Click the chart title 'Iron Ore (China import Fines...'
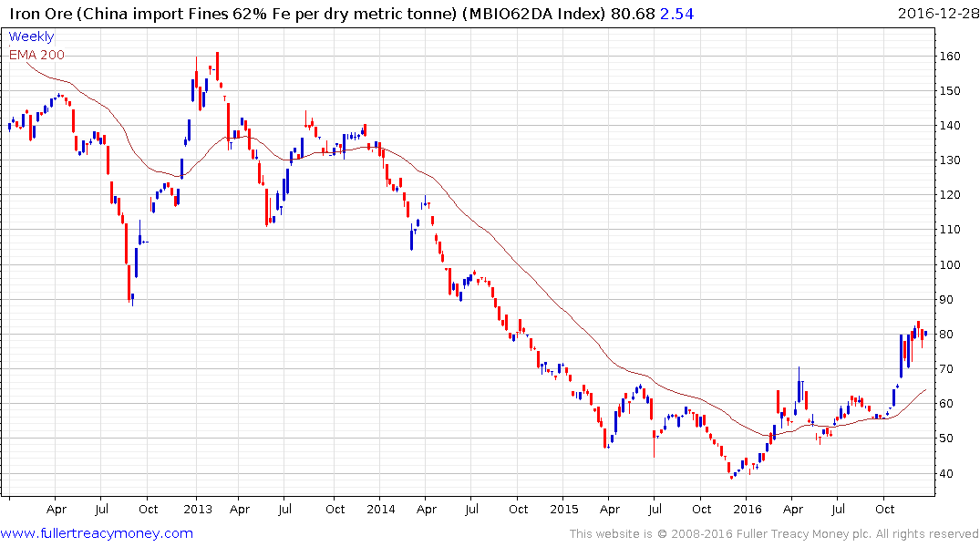The height and width of the screenshot is (547, 980). (307, 14)
